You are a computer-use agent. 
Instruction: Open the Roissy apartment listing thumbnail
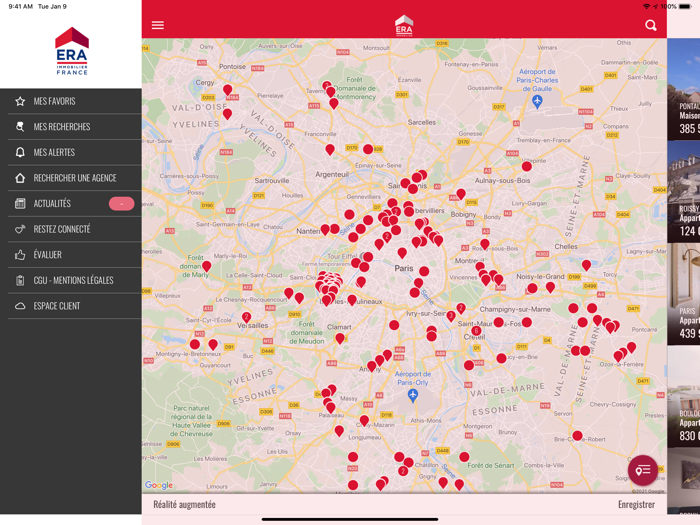[x=683, y=192]
